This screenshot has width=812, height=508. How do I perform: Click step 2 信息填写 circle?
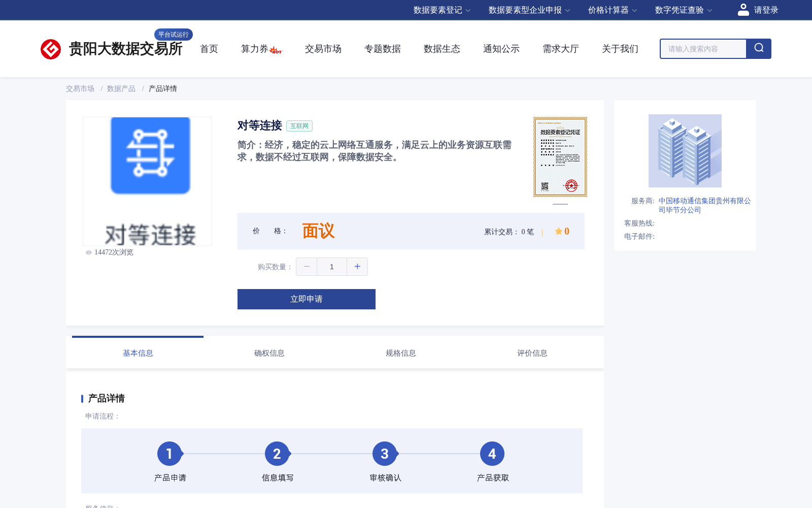point(277,454)
